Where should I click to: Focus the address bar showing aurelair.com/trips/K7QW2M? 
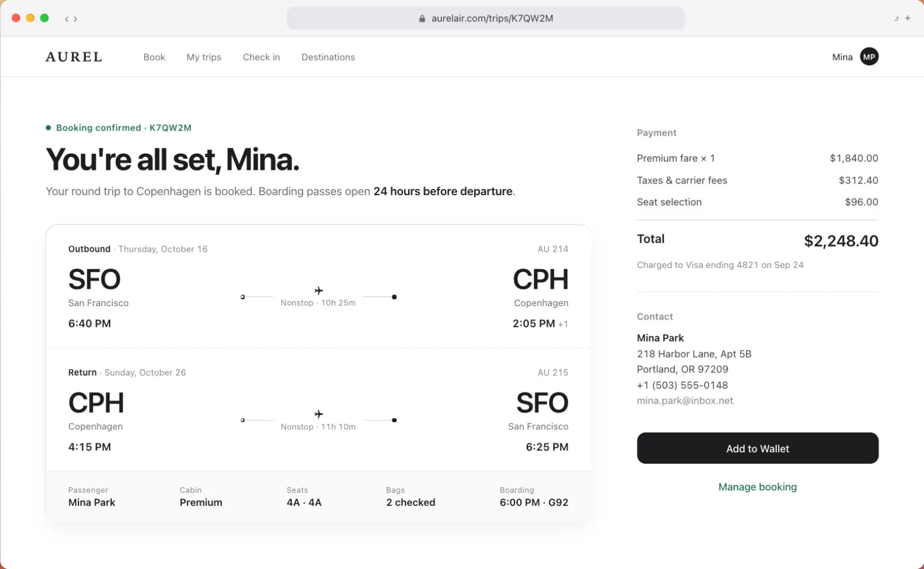(486, 18)
